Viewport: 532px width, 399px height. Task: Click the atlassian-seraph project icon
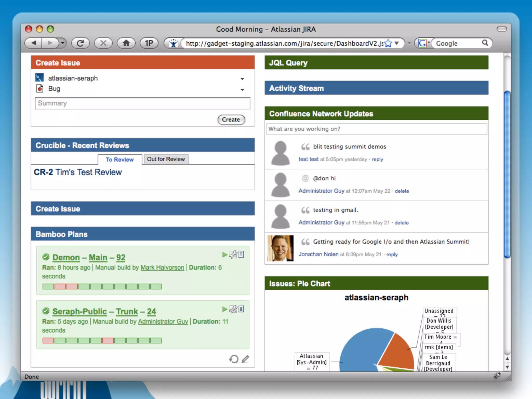tap(39, 78)
